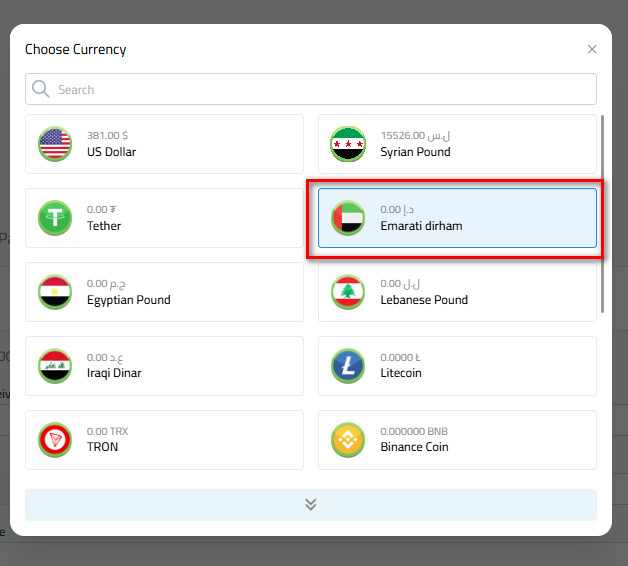Click the US flag icon
The height and width of the screenshot is (566, 628).
pos(55,144)
